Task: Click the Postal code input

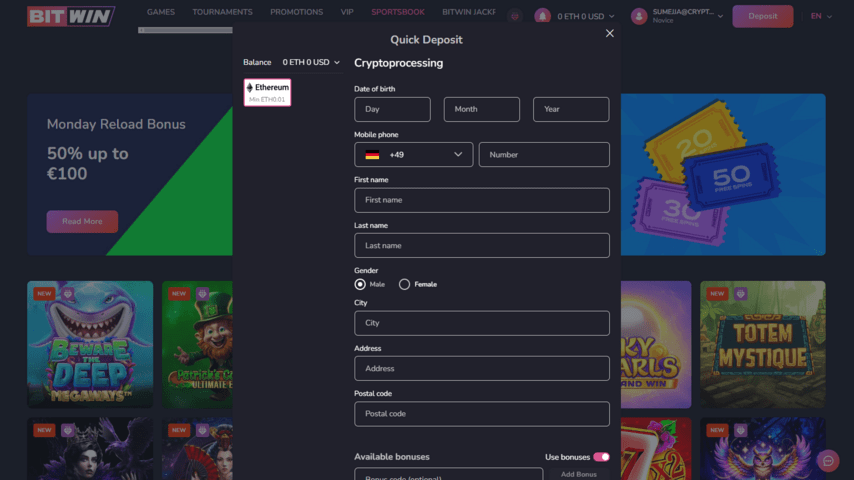Action: [481, 414]
